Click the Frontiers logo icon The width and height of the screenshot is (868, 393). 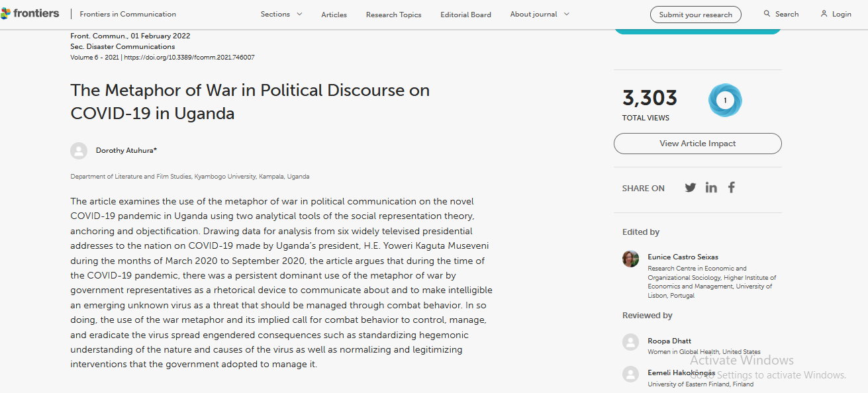coord(6,13)
